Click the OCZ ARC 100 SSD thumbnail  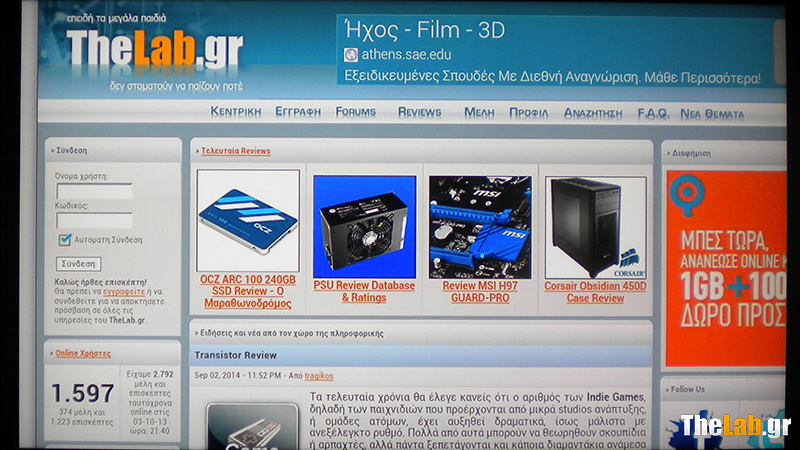point(248,221)
